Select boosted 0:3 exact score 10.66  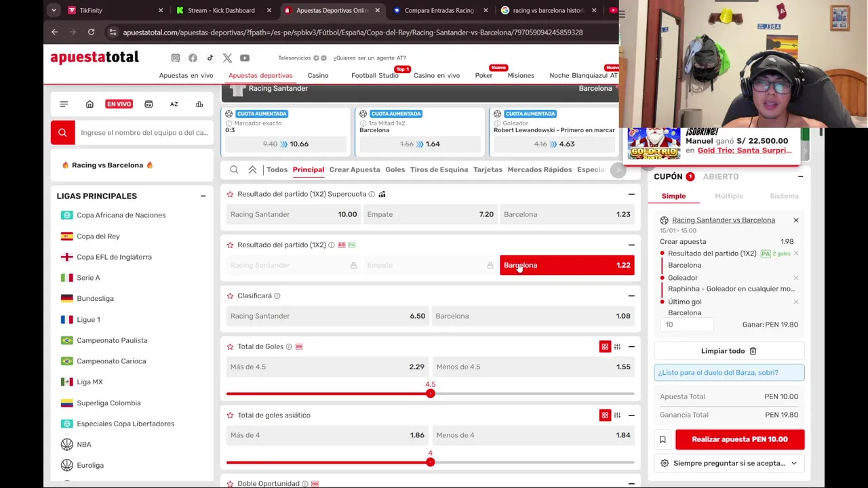(286, 144)
